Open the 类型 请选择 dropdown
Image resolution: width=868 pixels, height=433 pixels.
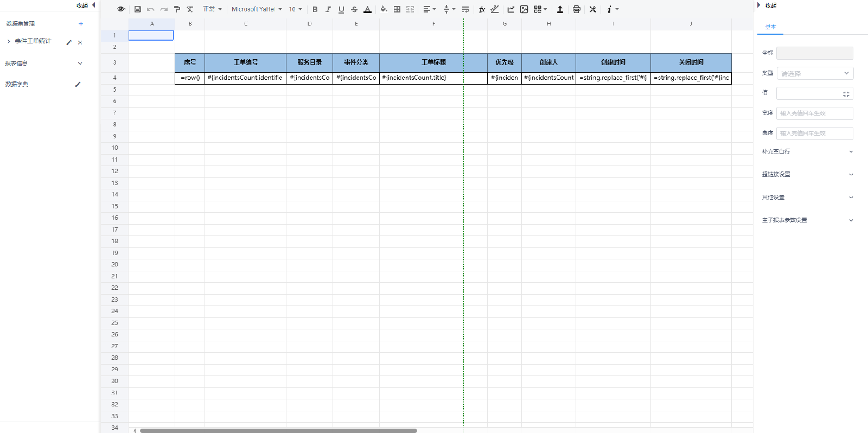[815, 73]
